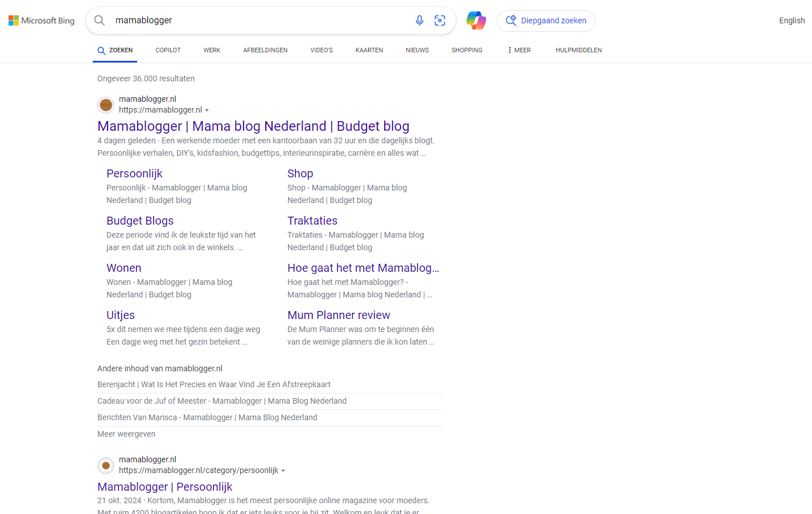Click the Diepgaand zoeken button
The width and height of the screenshot is (812, 514).
[546, 20]
